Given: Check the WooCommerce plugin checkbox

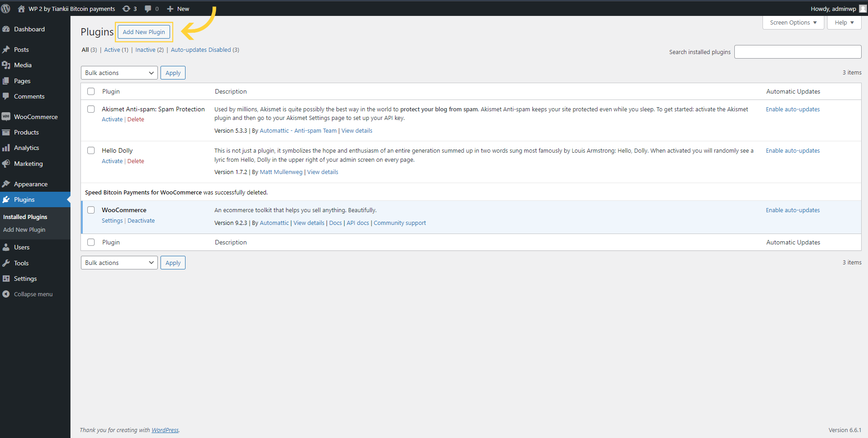Looking at the screenshot, I should click(x=91, y=210).
